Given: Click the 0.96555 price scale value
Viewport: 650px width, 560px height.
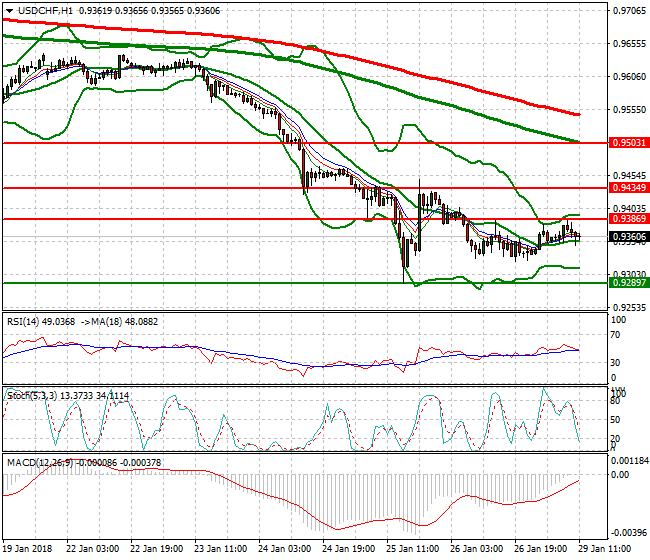Looking at the screenshot, I should 629,44.
